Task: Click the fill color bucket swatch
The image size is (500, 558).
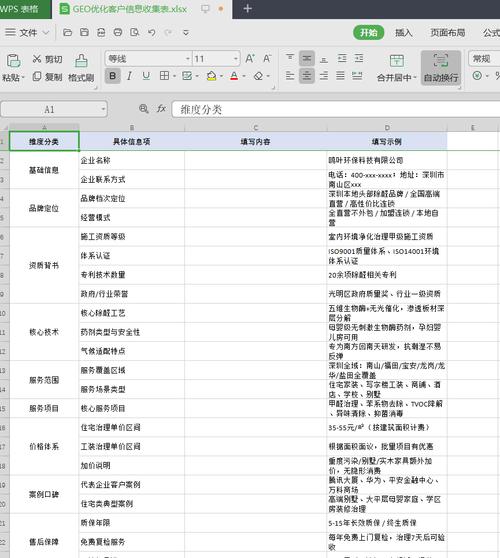Action: click(x=211, y=76)
